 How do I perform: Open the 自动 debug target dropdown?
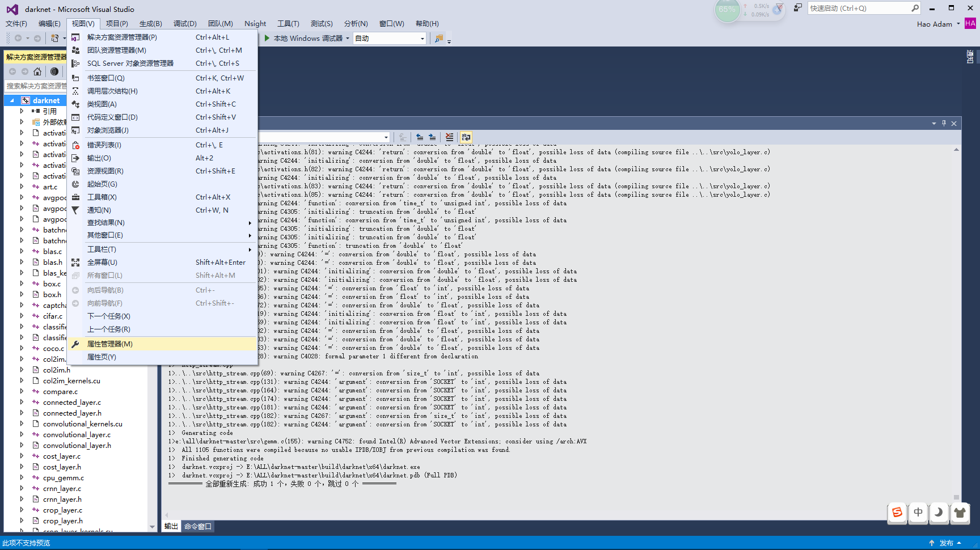(422, 39)
